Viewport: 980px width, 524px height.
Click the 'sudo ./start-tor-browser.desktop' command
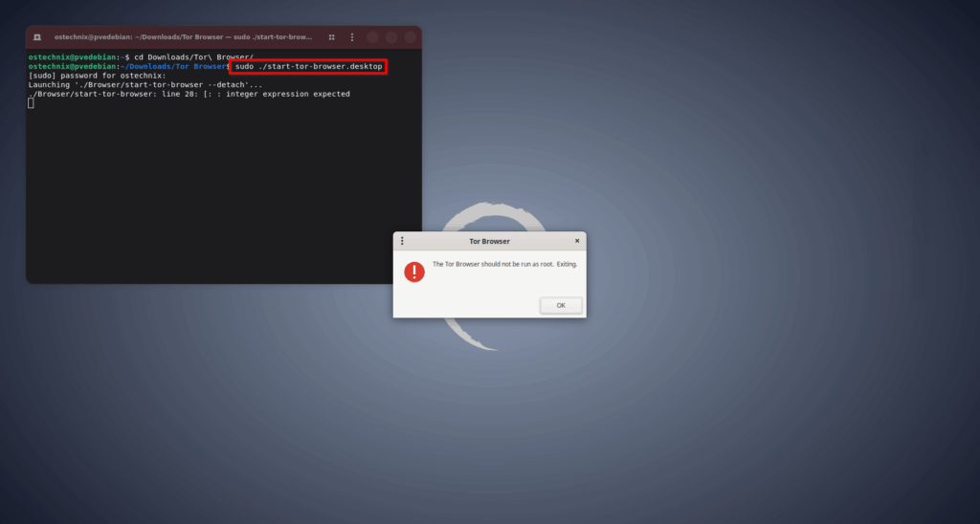pos(309,67)
